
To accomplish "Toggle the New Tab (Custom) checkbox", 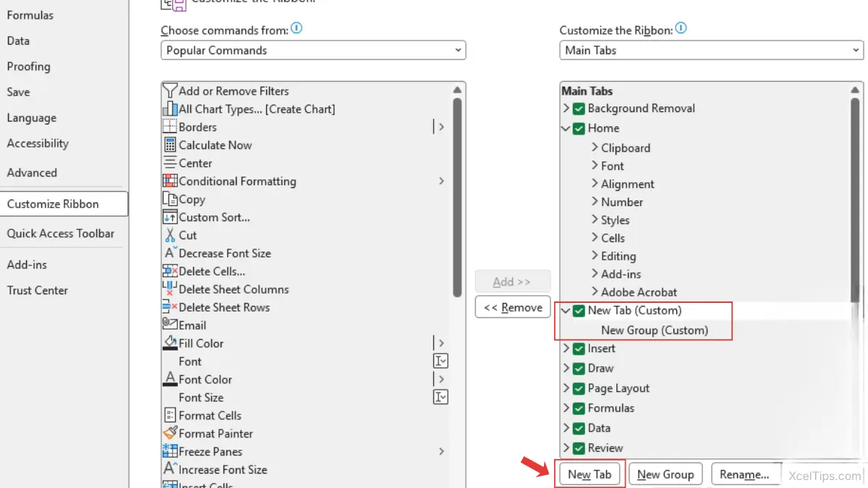I will tap(579, 311).
